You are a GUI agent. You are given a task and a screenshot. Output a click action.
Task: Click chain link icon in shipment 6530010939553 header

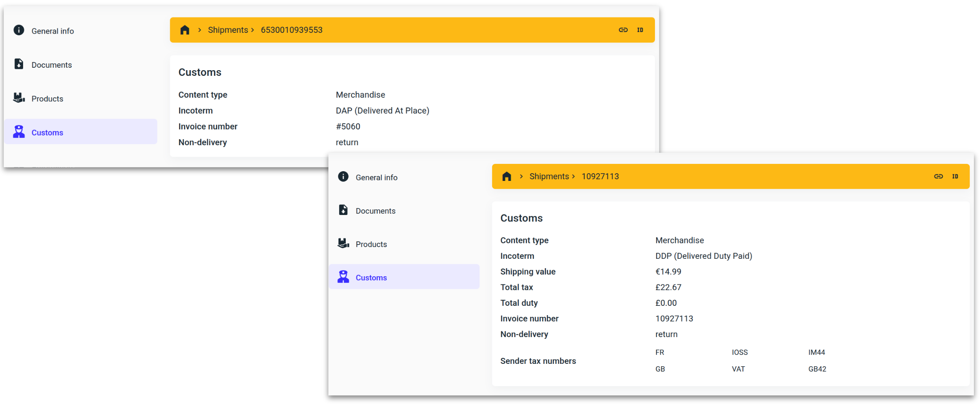[x=623, y=30]
